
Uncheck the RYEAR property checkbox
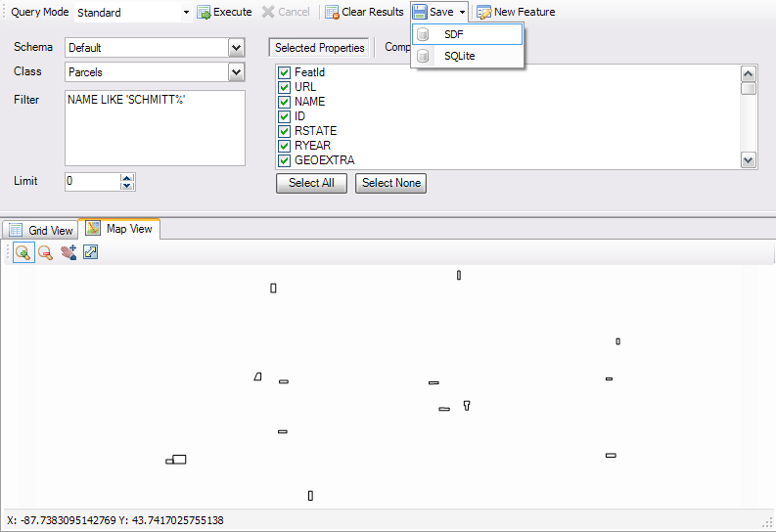coord(284,146)
